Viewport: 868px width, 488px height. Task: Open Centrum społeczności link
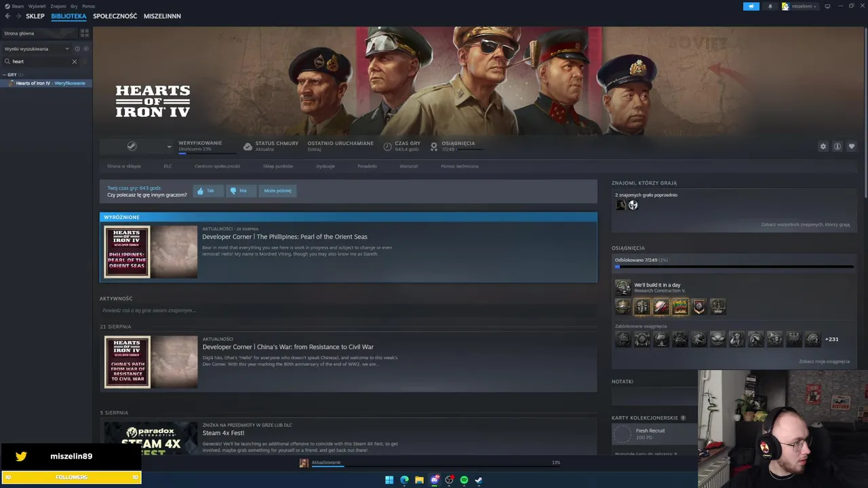[217, 166]
